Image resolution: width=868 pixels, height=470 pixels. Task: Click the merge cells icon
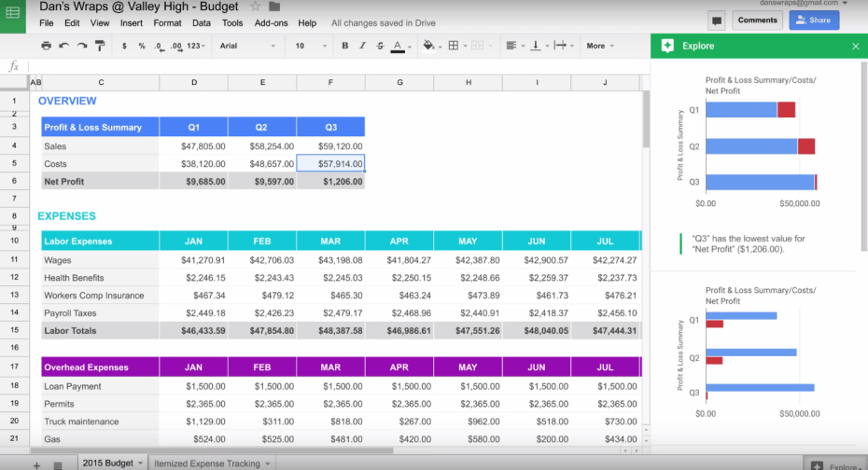(477, 46)
